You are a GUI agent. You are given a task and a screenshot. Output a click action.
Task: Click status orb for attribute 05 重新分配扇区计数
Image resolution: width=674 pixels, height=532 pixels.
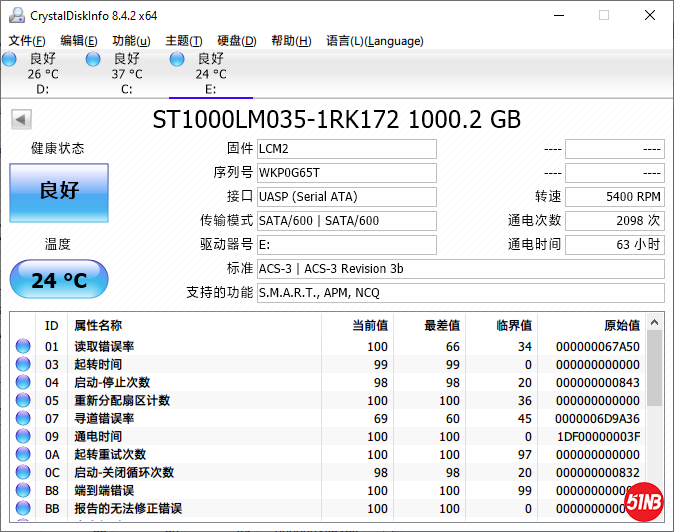(23, 401)
